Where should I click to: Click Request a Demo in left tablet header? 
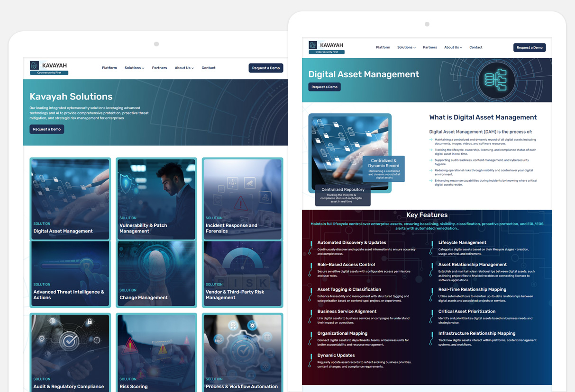pyautogui.click(x=266, y=68)
